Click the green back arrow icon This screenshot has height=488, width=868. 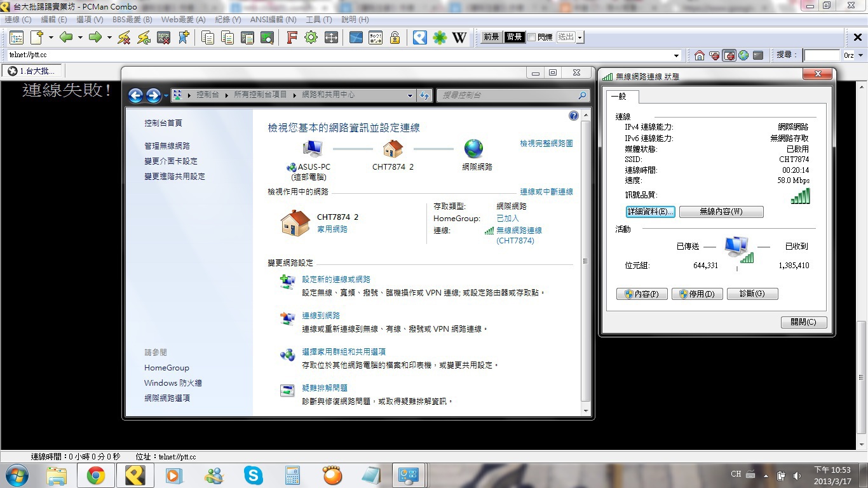pyautogui.click(x=66, y=37)
